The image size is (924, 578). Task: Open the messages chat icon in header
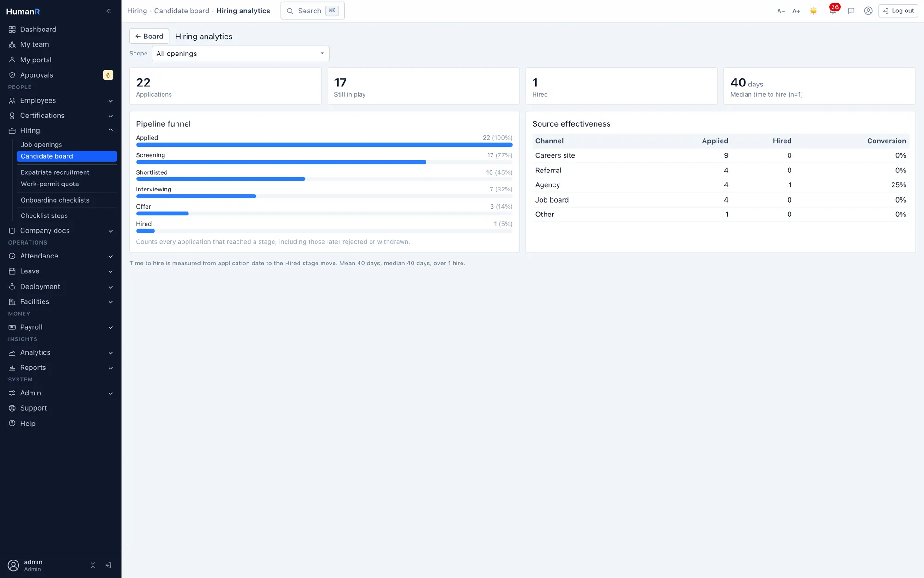(x=851, y=11)
